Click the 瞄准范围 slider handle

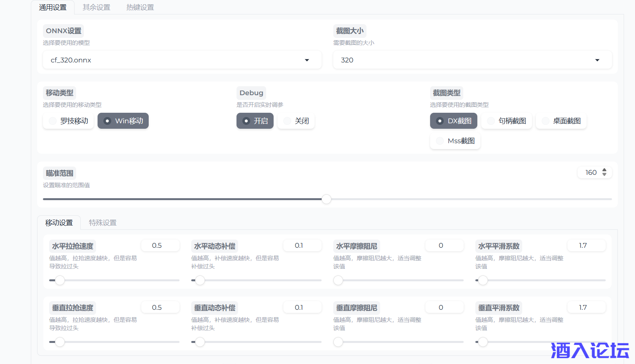326,199
